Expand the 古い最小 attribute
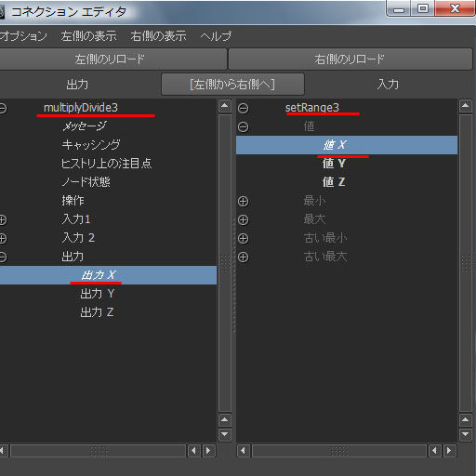 click(244, 239)
